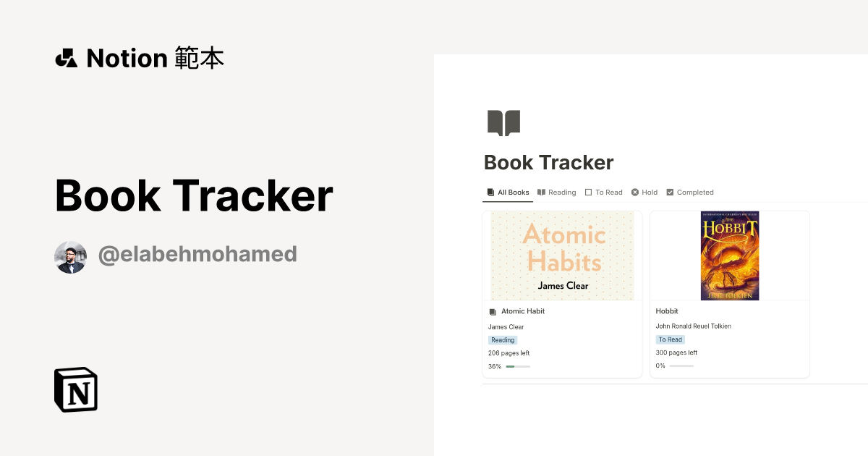Image resolution: width=868 pixels, height=456 pixels.
Task: Click the @elabehmohamed avatar photo
Action: pos(70,256)
